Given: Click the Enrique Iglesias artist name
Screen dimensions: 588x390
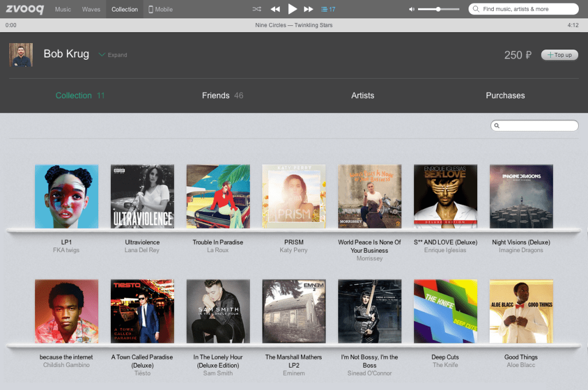Looking at the screenshot, I should click(x=446, y=250).
